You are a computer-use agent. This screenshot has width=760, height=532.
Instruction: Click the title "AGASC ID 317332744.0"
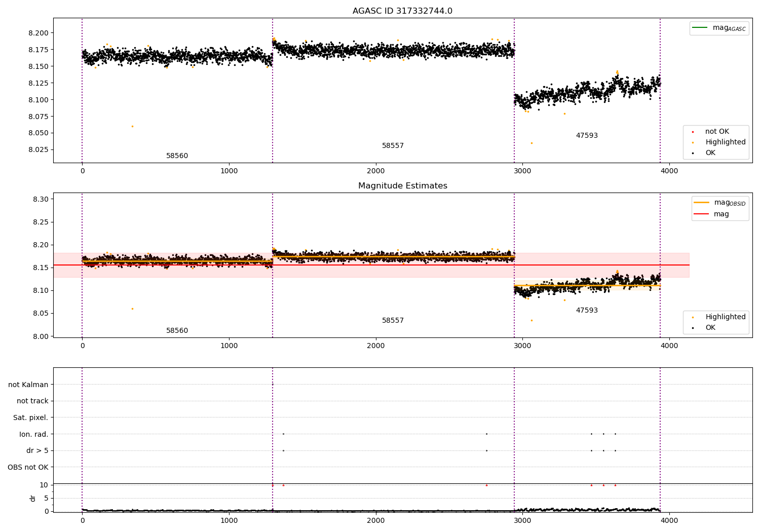[402, 11]
